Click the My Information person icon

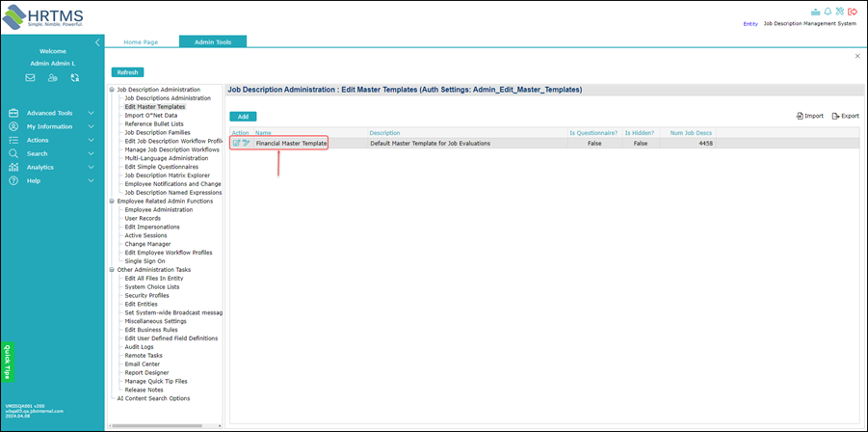click(13, 126)
